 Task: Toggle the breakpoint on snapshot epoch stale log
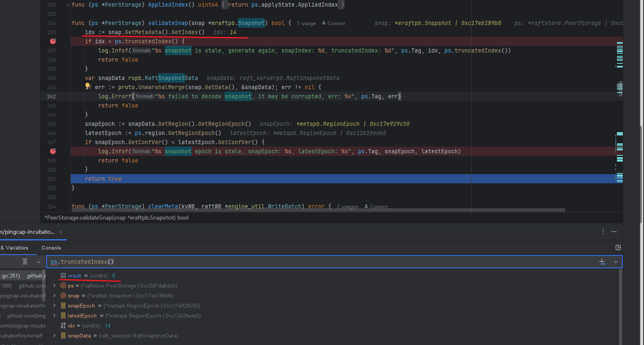[53, 151]
